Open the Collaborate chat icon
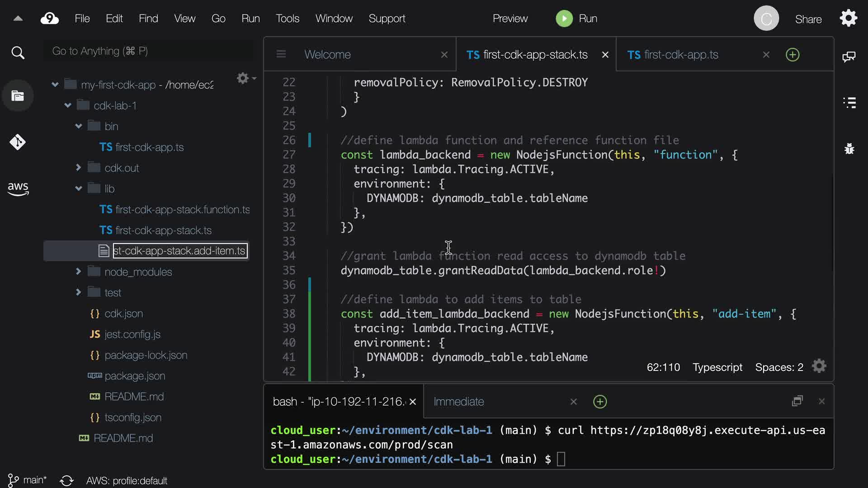 click(x=849, y=57)
